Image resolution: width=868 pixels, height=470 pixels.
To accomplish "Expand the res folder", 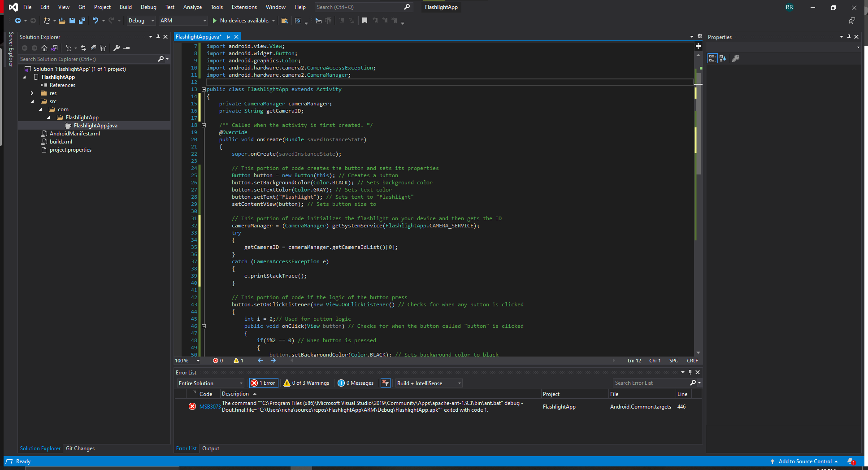I will pos(31,93).
